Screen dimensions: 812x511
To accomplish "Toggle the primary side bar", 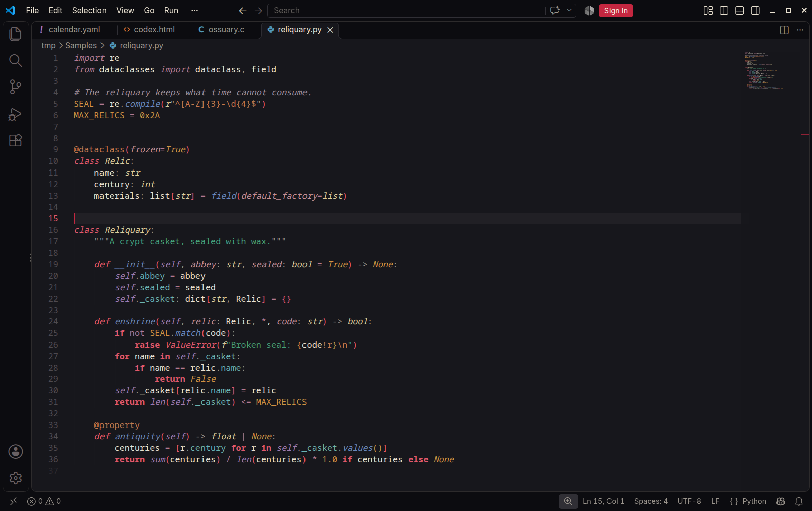I will 724,11.
